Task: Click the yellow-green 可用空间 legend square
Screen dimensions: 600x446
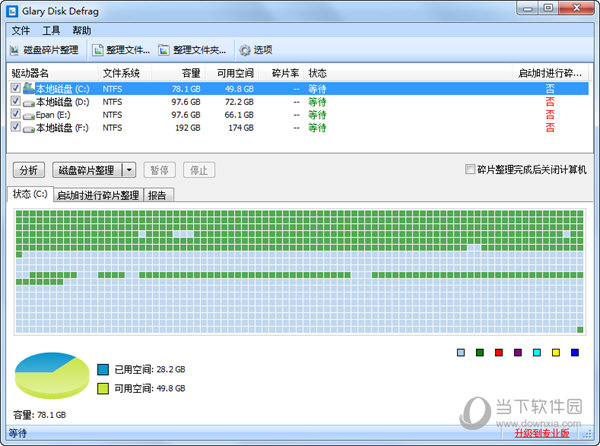Action: [x=103, y=388]
